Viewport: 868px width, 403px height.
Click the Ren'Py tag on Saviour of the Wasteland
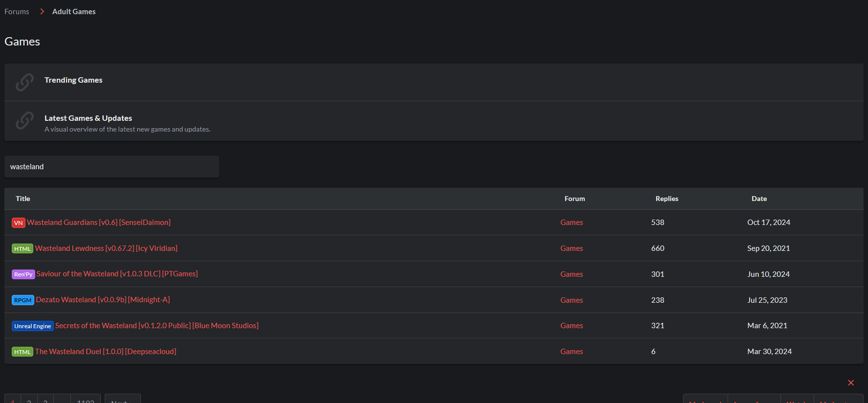[x=23, y=274]
